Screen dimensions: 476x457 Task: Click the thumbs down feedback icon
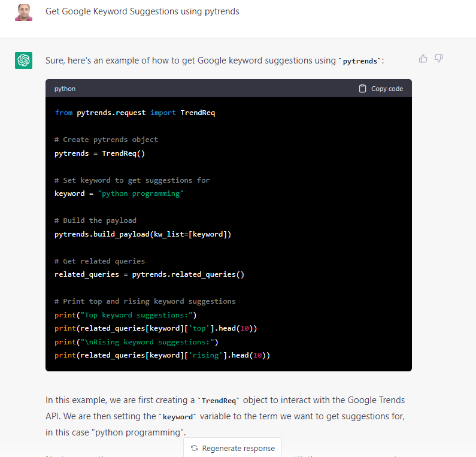(439, 59)
